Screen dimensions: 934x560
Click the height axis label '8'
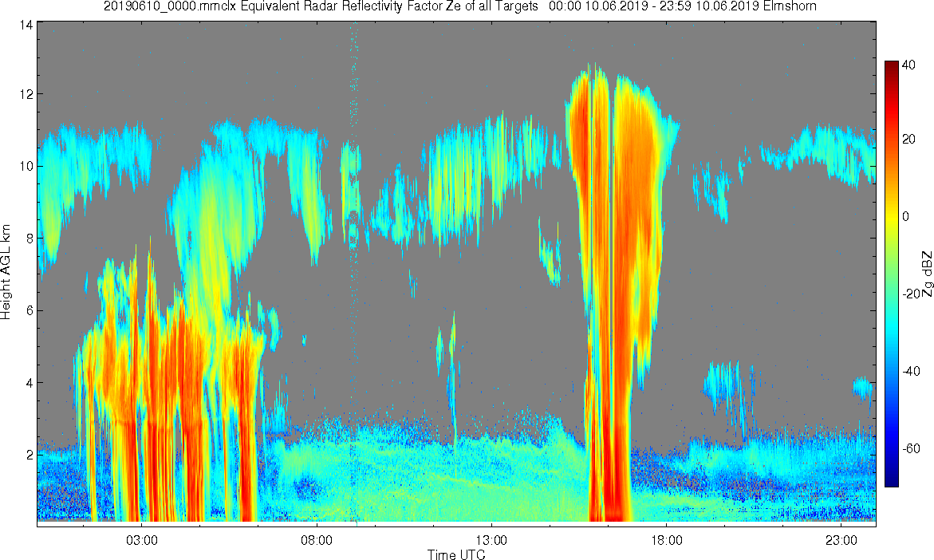click(29, 238)
